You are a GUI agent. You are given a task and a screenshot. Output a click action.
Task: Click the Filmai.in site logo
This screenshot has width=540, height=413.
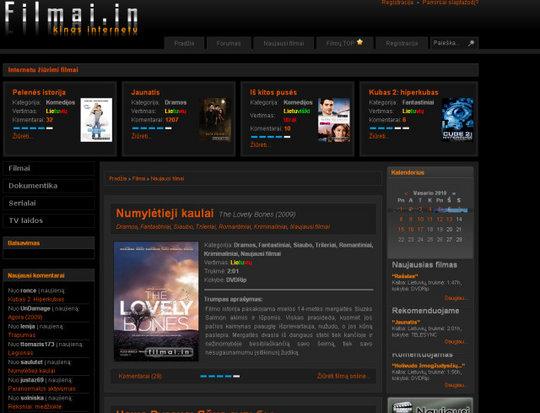72,18
